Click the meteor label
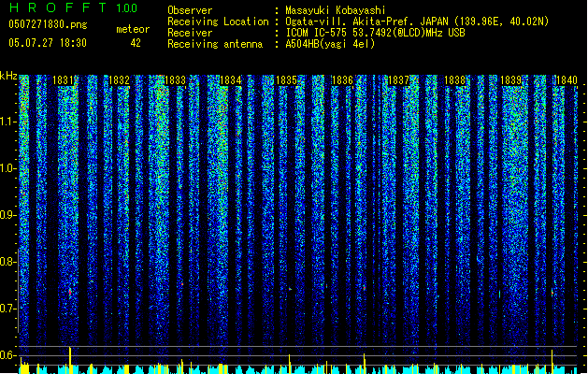The width and height of the screenshot is (588, 374). [x=133, y=29]
